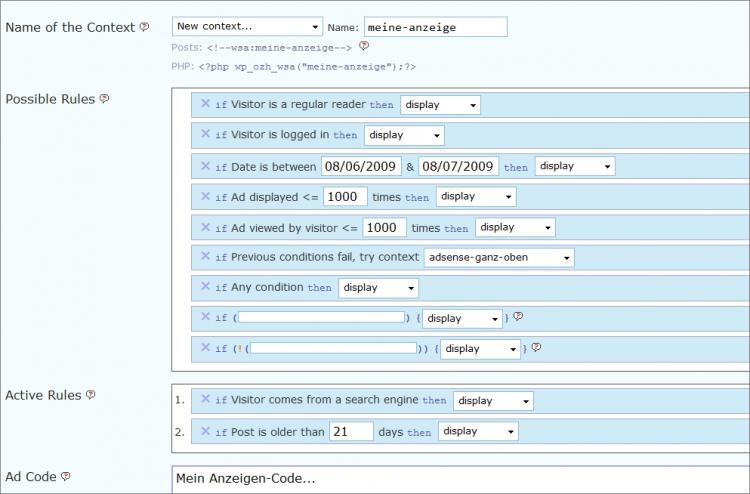Focus the 'Ad displayed' times field
750x494 pixels.
346,197
